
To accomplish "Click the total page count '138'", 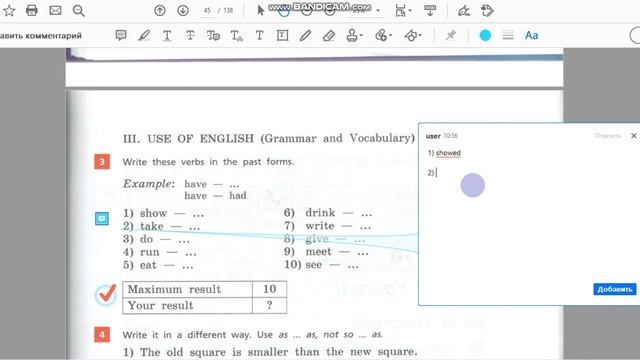I will point(228,11).
